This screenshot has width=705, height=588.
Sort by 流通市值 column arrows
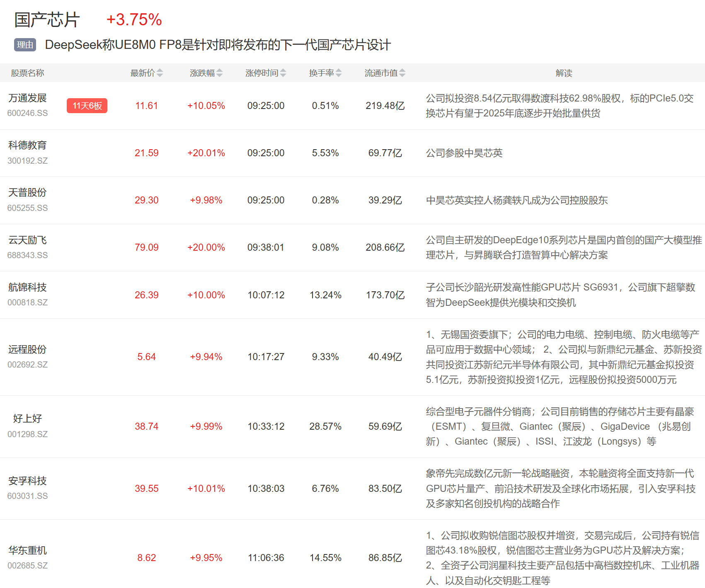pos(402,73)
